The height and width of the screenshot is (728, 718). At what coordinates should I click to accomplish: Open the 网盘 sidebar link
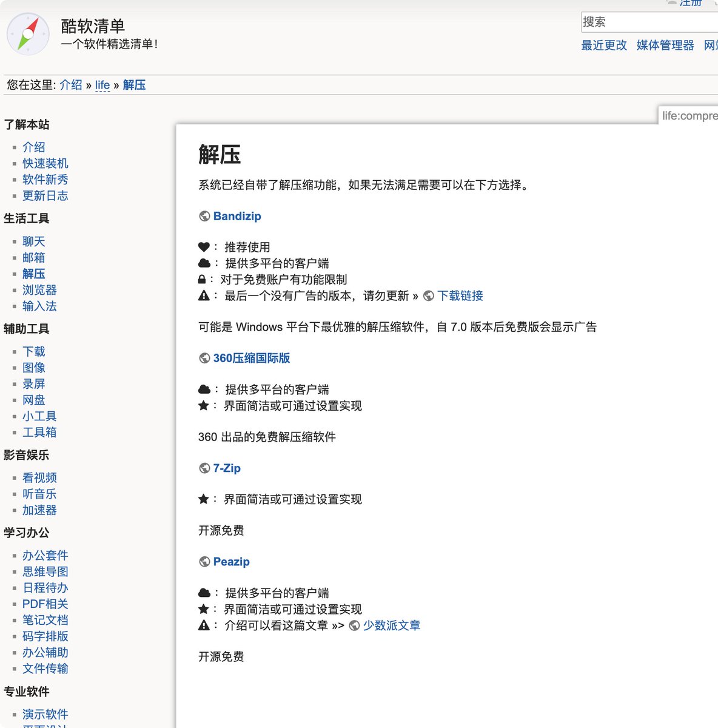pyautogui.click(x=34, y=400)
